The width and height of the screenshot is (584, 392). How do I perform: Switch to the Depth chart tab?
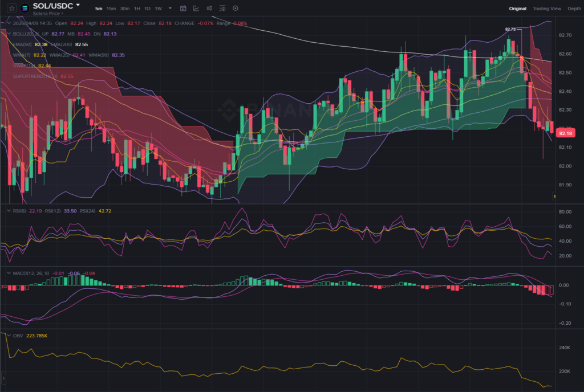coord(574,9)
